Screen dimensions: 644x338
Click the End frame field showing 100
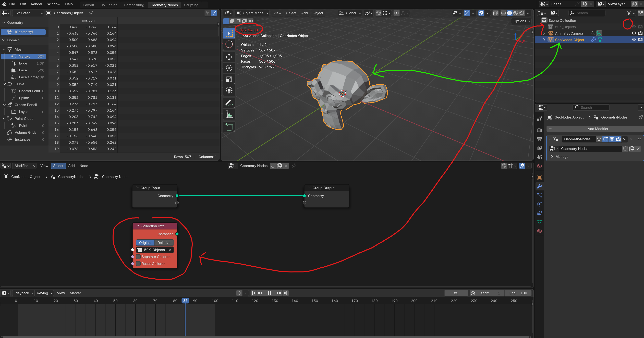pos(518,293)
